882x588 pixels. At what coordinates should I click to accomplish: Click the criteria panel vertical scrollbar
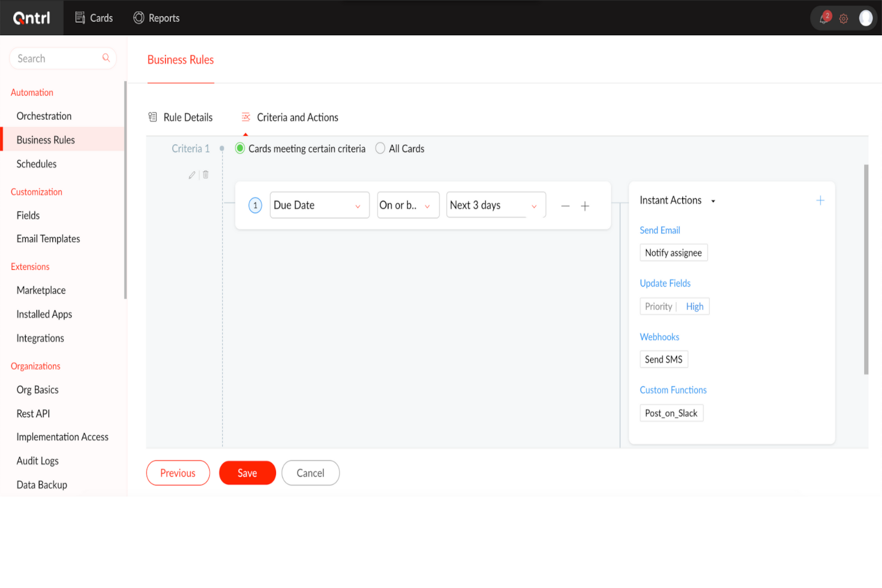(x=866, y=269)
